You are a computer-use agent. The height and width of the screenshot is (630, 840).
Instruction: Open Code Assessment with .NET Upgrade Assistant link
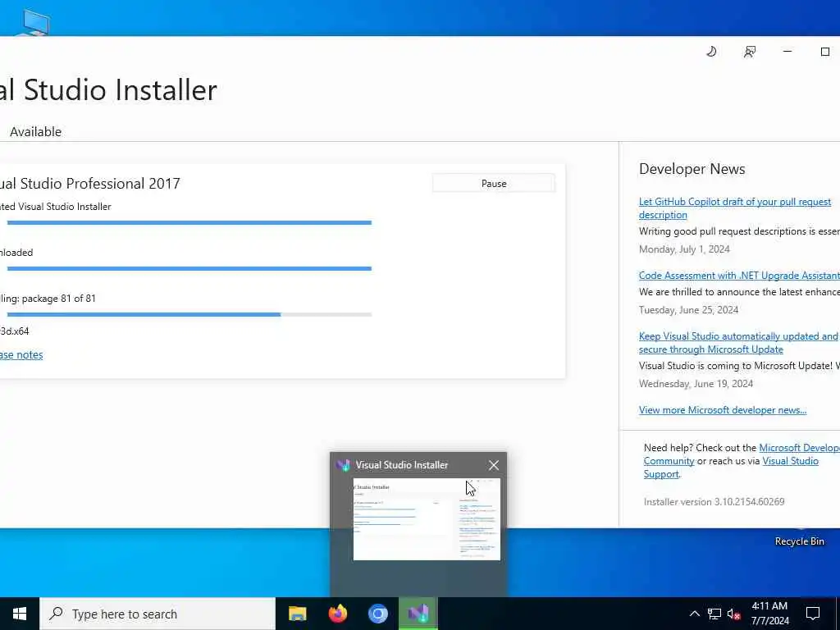point(739,276)
